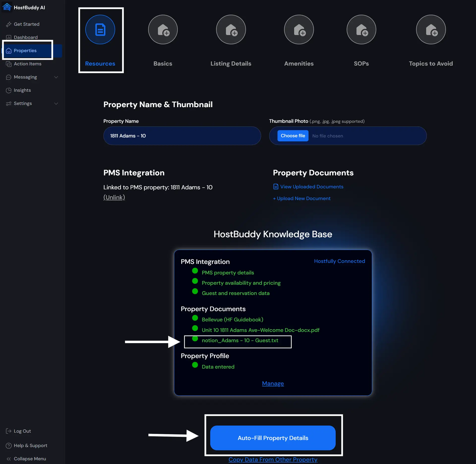Click the Manage link in Knowledge Base
Viewport: 476px width, 464px height.
click(273, 383)
